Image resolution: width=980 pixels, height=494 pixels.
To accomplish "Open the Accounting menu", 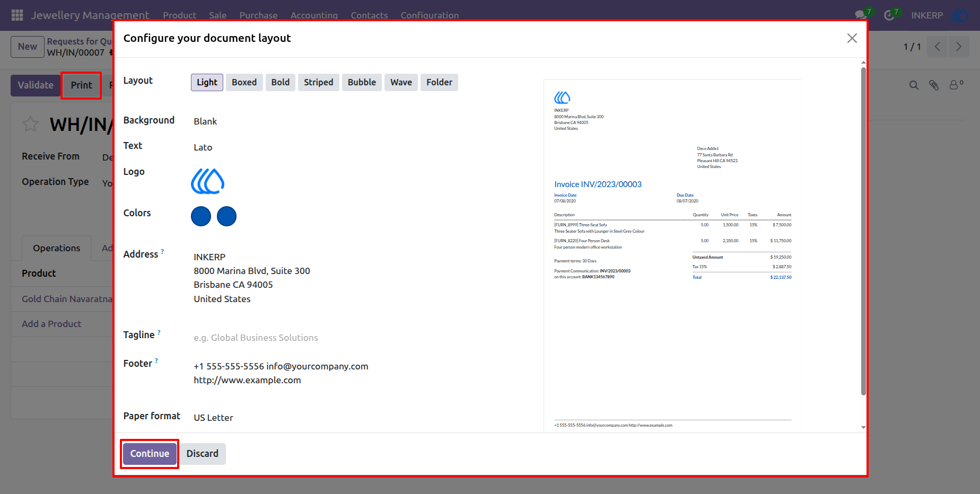I will [314, 15].
